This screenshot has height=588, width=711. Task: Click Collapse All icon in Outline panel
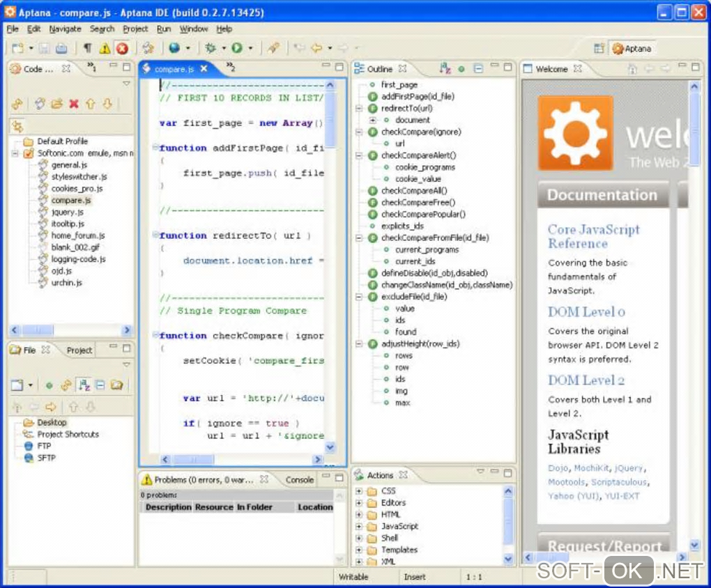click(x=478, y=69)
